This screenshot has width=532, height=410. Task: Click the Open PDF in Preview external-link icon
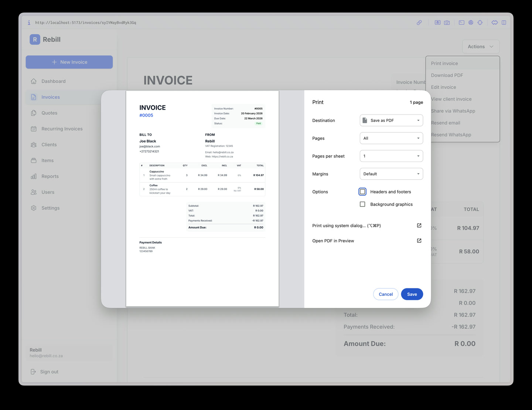(x=419, y=241)
